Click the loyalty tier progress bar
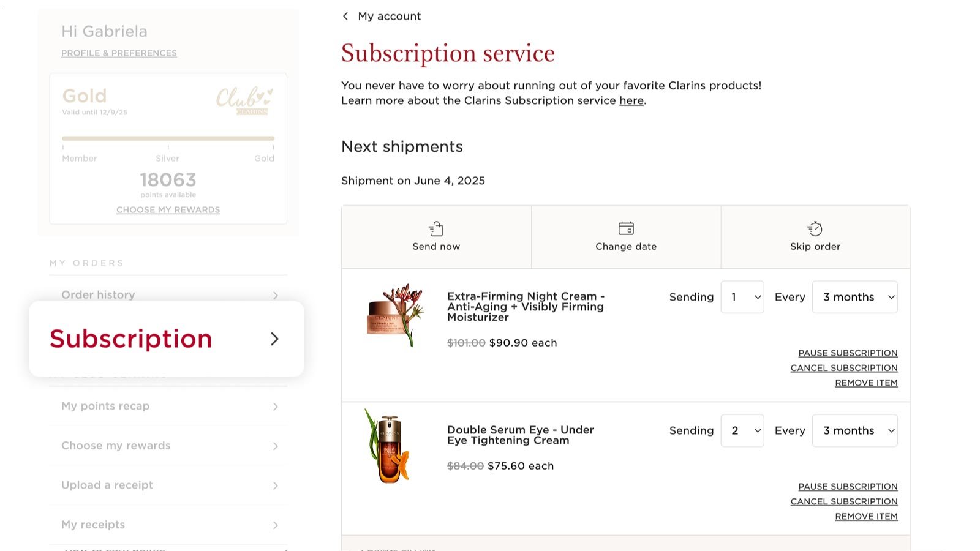The image size is (980, 551). point(168,138)
